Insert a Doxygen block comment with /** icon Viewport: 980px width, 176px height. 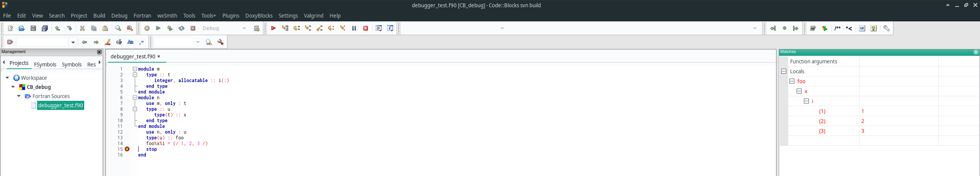click(x=837, y=28)
